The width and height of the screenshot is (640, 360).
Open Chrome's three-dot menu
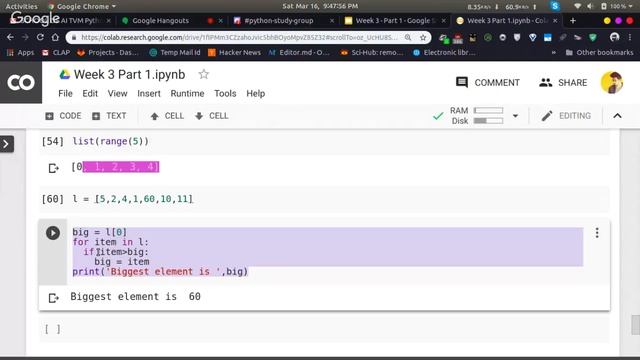click(630, 38)
